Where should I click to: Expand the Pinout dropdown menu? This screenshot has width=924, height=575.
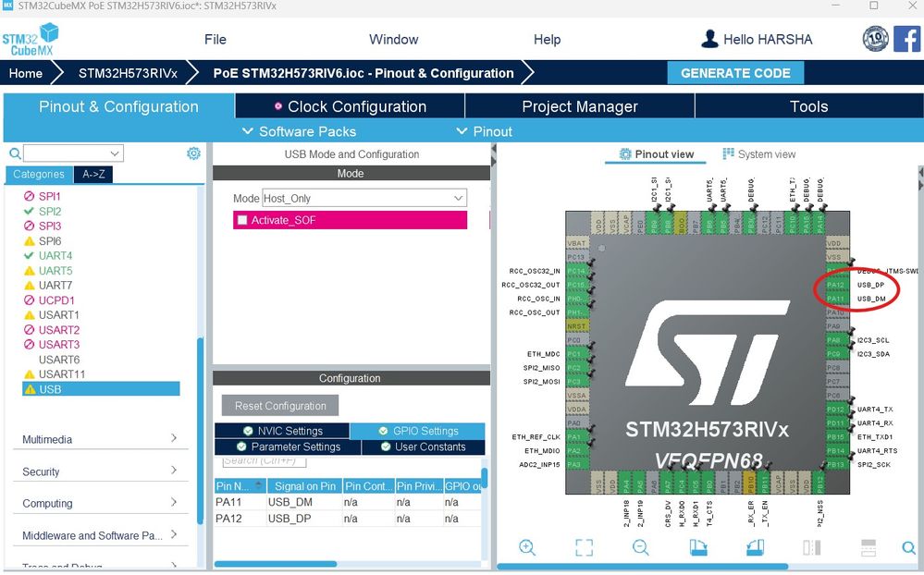point(485,131)
